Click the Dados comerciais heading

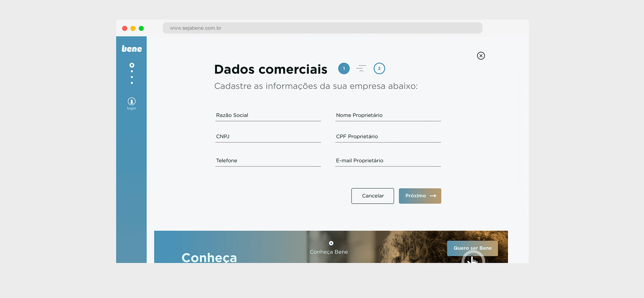(271, 69)
